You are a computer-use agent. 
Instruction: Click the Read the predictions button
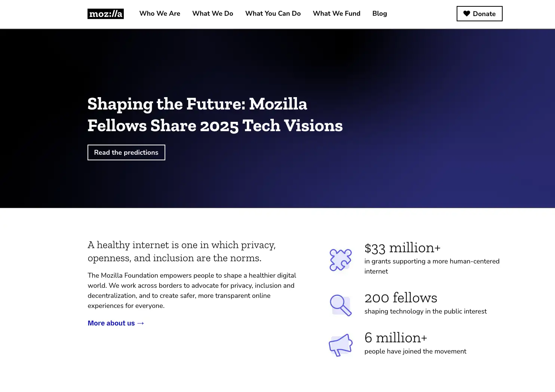pyautogui.click(x=126, y=152)
